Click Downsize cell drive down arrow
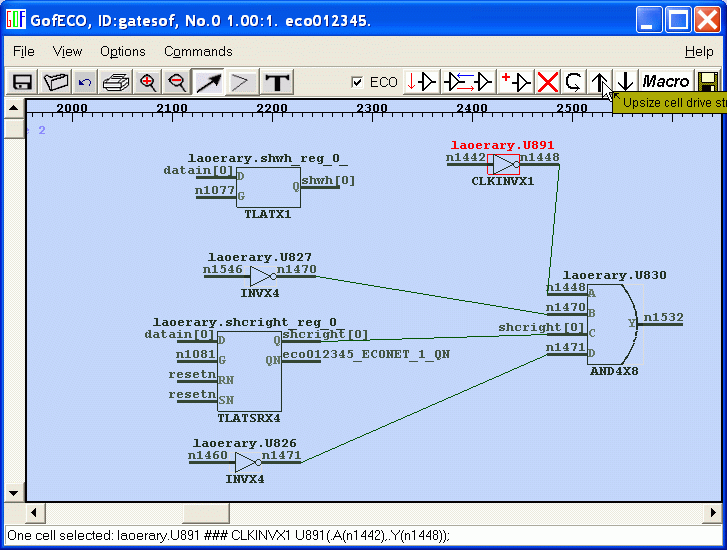The height and width of the screenshot is (550, 727). [x=625, y=82]
